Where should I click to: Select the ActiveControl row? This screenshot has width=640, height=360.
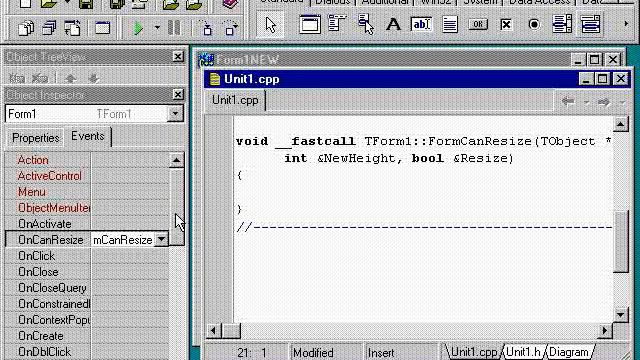click(87, 176)
